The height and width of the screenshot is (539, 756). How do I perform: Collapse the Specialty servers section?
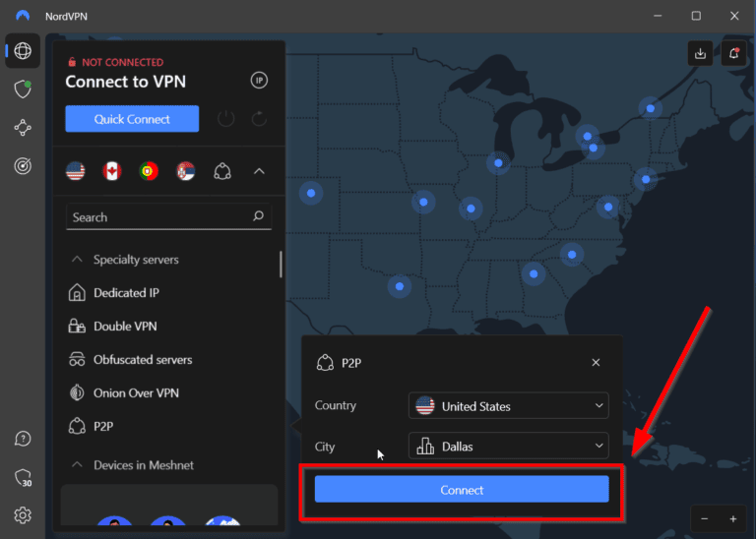pos(77,260)
